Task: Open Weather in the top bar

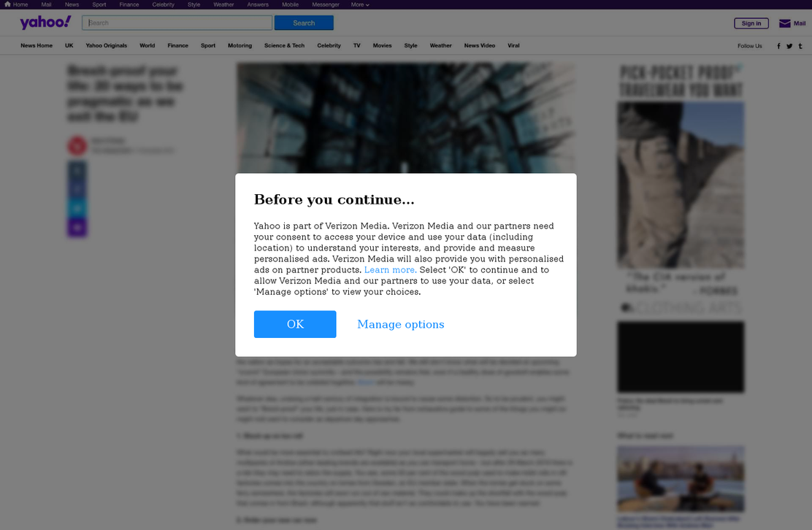Action: [x=223, y=4]
